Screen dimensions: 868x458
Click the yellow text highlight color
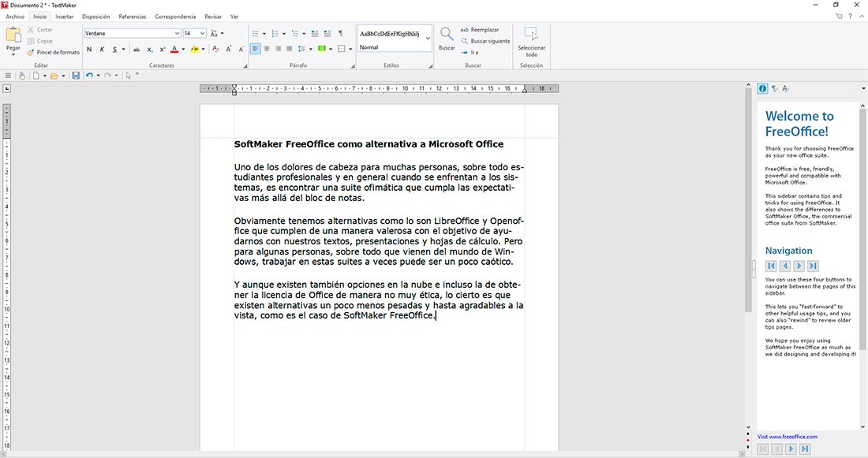194,50
